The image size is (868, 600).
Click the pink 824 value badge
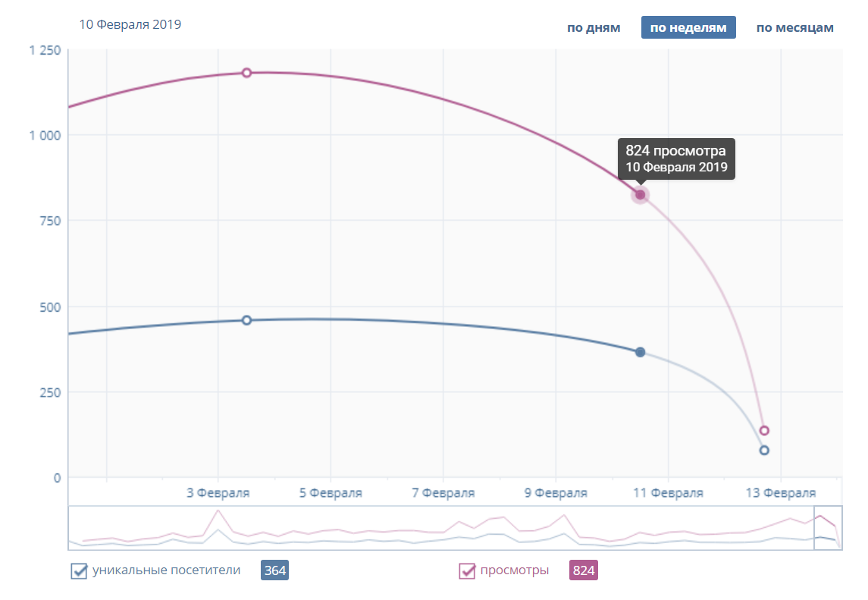point(584,571)
